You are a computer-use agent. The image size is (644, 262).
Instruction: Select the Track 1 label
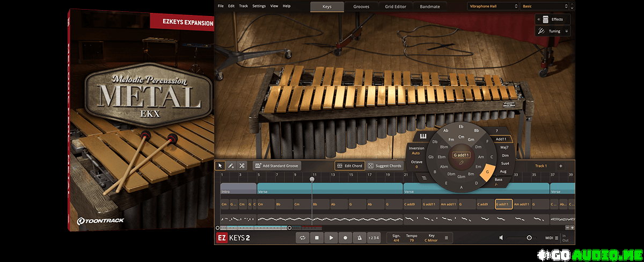coord(540,166)
